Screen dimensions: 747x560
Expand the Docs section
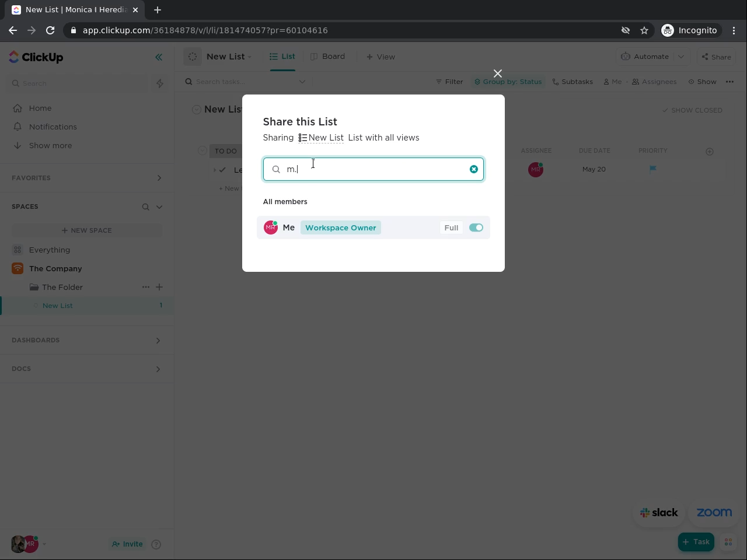point(158,369)
